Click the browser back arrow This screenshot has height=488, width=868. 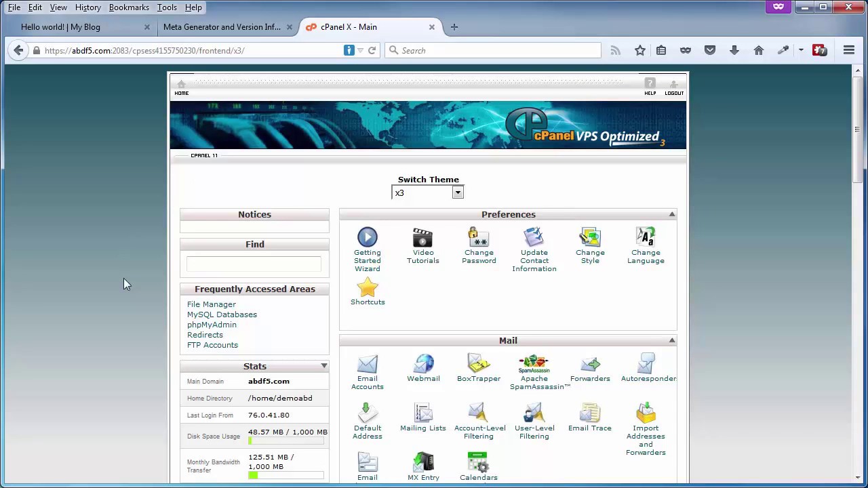click(x=18, y=50)
